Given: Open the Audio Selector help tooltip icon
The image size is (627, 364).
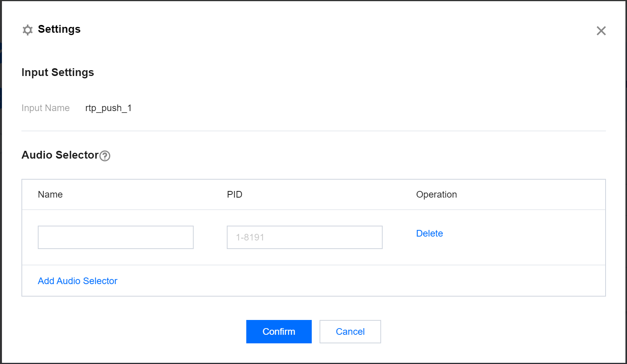Looking at the screenshot, I should pos(105,156).
